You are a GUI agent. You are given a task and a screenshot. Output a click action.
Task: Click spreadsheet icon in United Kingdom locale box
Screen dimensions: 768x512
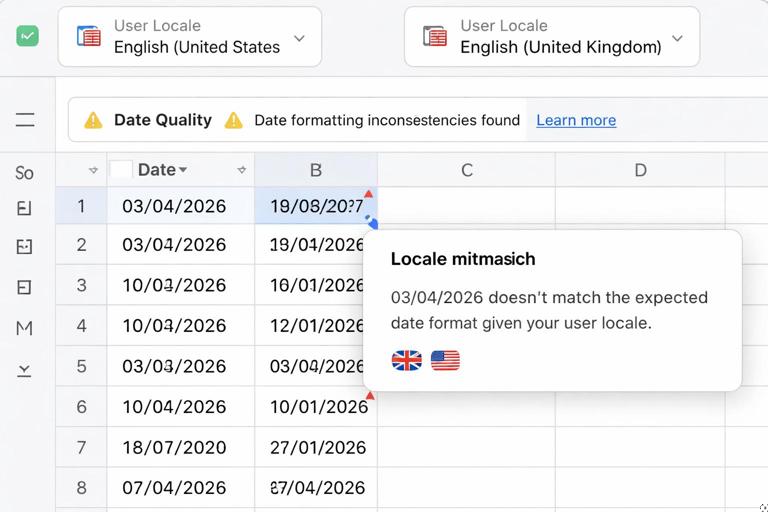pos(435,36)
